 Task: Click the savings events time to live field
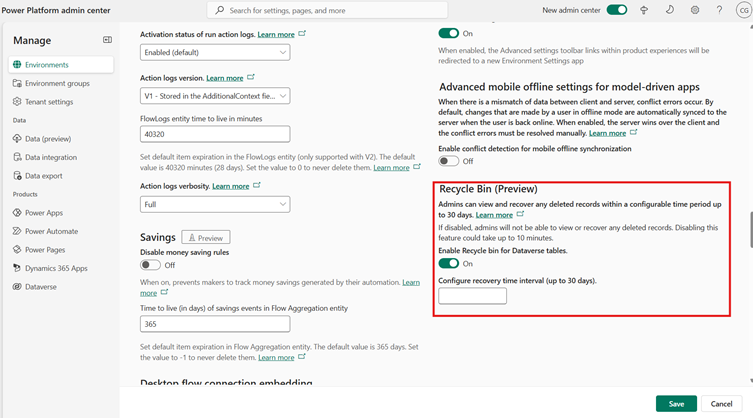215,324
